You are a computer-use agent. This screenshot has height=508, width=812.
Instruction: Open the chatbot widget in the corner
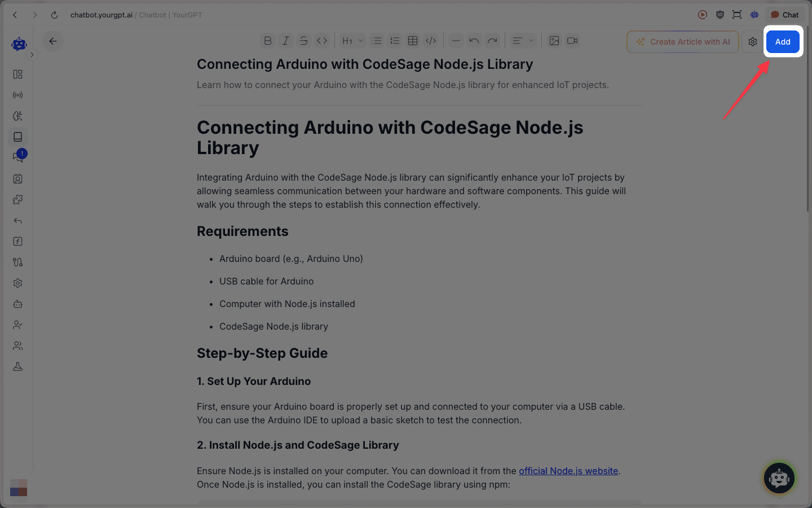[779, 478]
